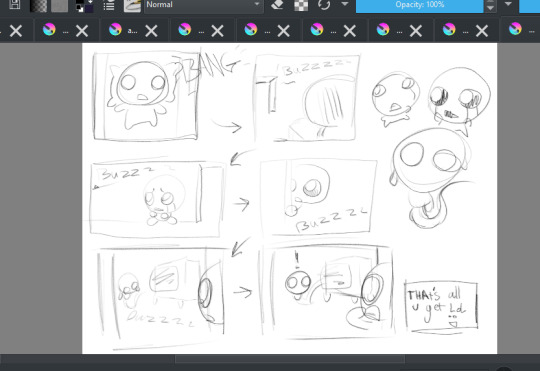Screen dimensions: 540x371
Task: Click the "THAT's all u get" sketch box
Action: click(441, 306)
